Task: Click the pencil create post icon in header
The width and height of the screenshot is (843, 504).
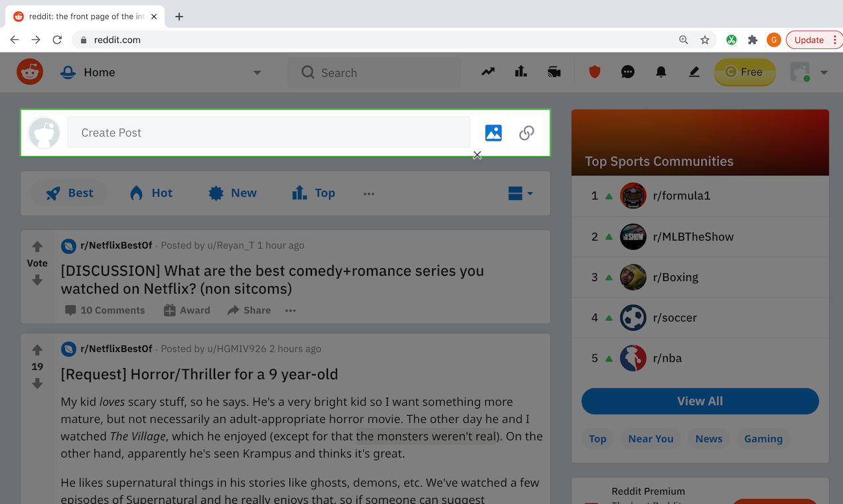Action: coord(694,72)
